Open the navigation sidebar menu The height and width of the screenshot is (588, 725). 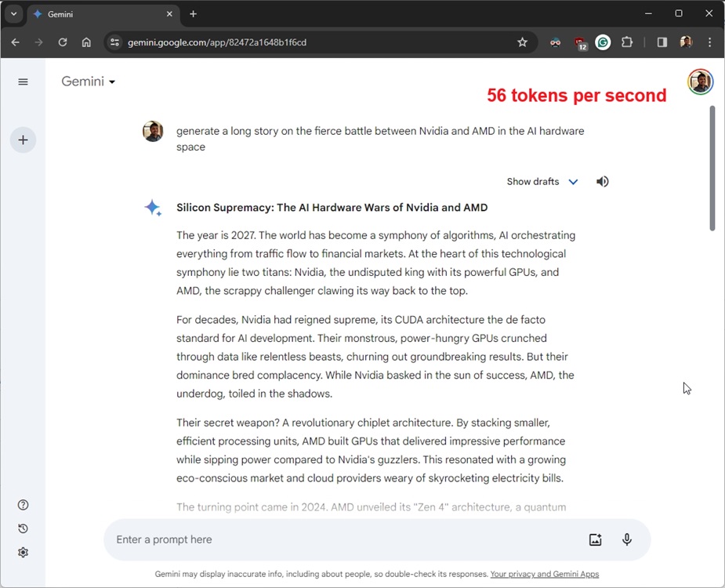point(23,81)
